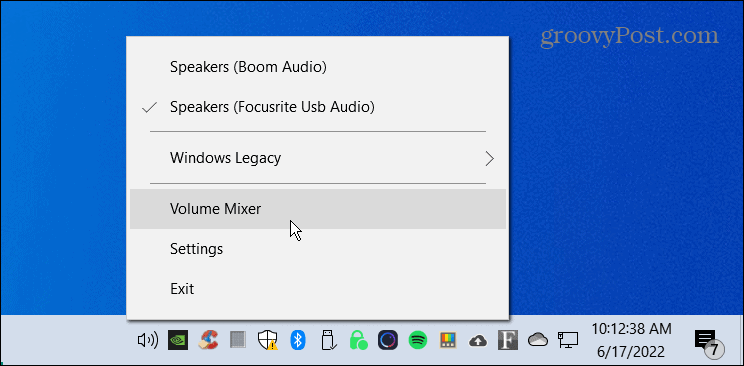This screenshot has width=744, height=366.
Task: Choose Exit in the context menu
Action: tap(318, 289)
